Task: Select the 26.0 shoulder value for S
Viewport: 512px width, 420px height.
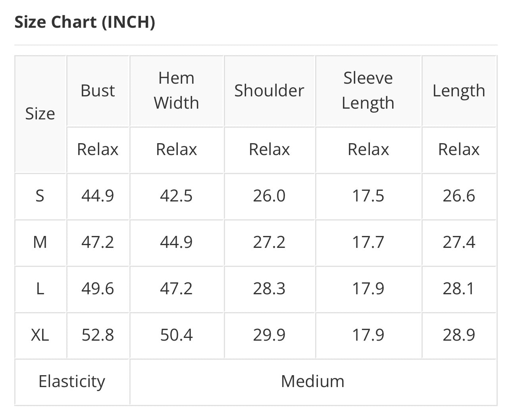Action: pyautogui.click(x=269, y=196)
